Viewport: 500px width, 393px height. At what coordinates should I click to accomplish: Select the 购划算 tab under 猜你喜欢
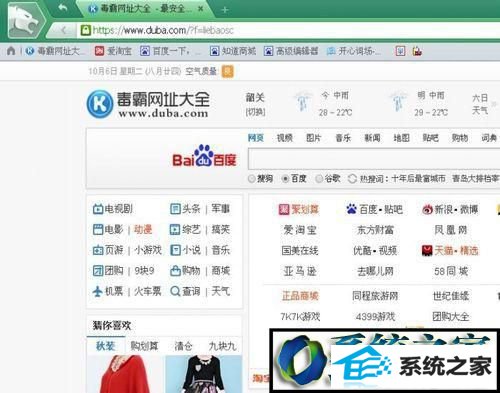(x=144, y=346)
